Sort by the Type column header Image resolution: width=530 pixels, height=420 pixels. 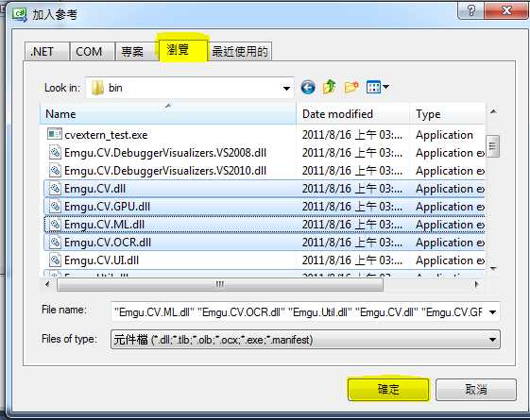[448, 114]
